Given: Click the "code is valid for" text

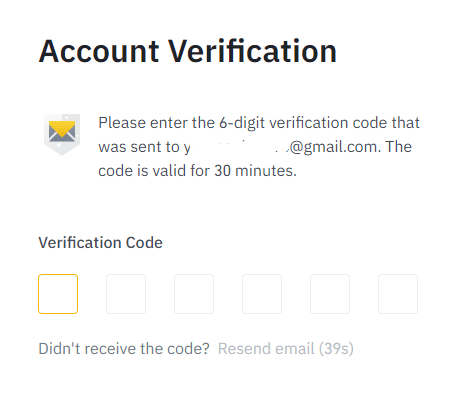Looking at the screenshot, I should pyautogui.click(x=154, y=171).
